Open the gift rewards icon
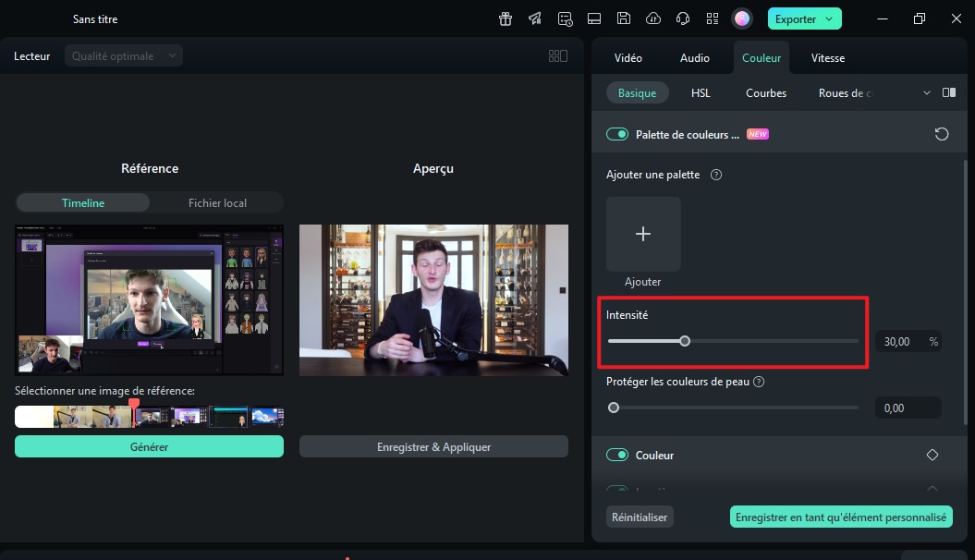This screenshot has height=560, width=975. (505, 18)
